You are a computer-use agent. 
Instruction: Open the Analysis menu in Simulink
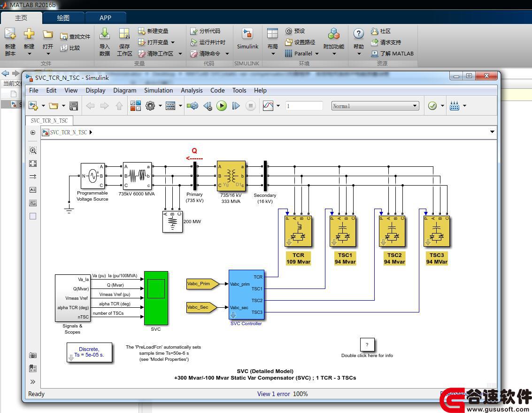(192, 90)
